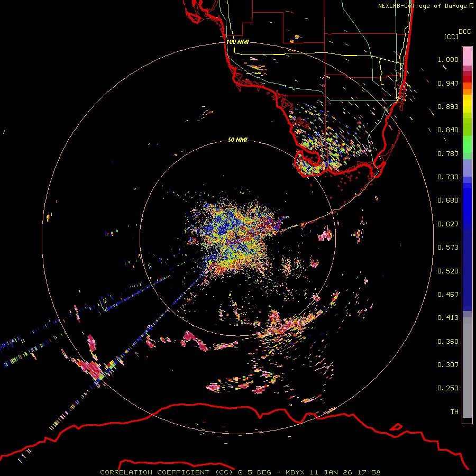This screenshot has height=476, width=476.
Task: Click the 100 NMI range ring label
Action: [237, 42]
